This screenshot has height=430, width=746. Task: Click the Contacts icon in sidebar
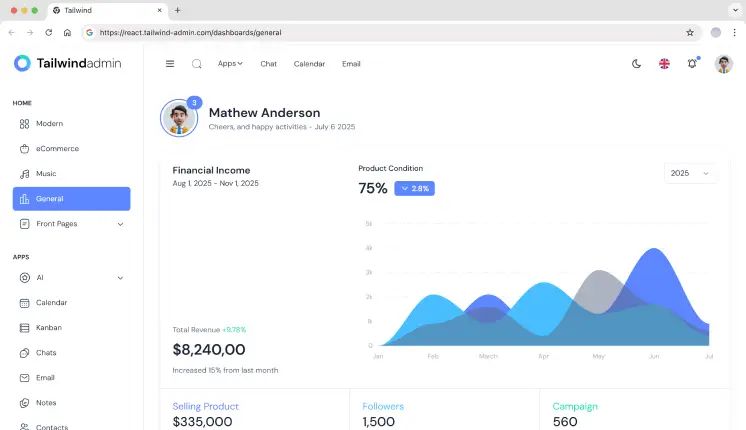[24, 427]
